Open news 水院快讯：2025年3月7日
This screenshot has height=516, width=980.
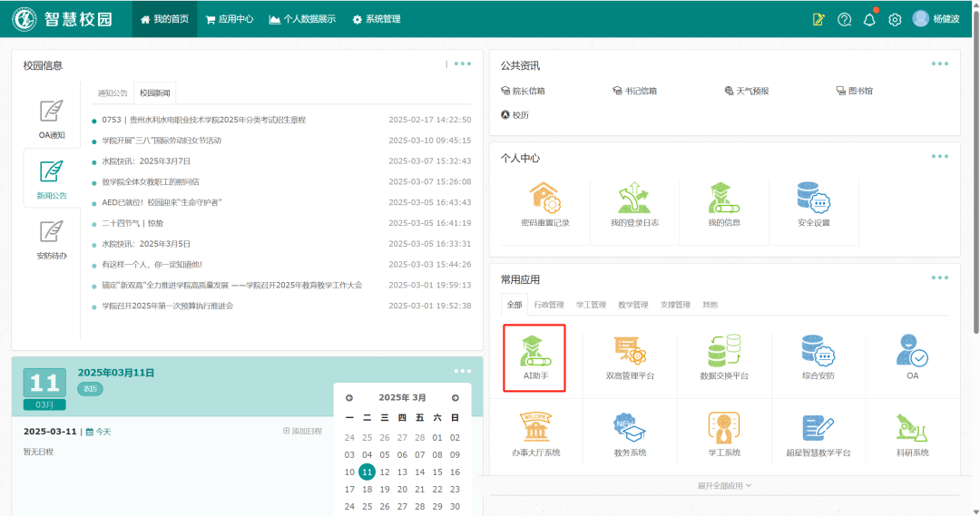coord(146,161)
